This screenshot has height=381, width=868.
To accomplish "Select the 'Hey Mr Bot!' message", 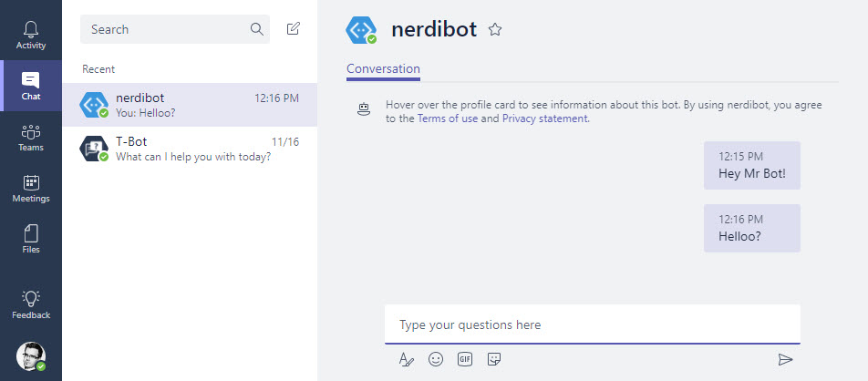I will [x=751, y=166].
